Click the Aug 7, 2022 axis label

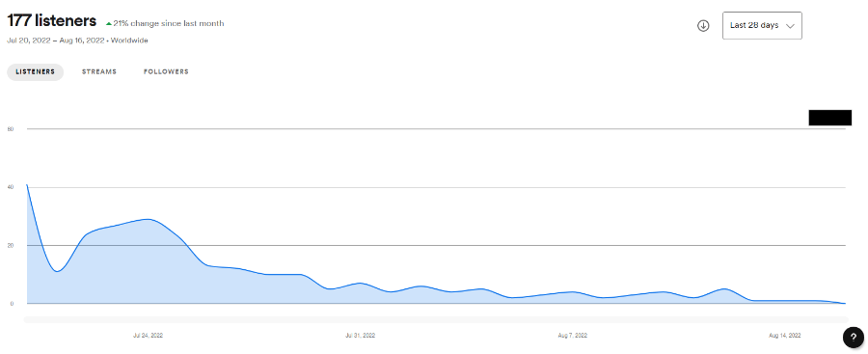click(572, 335)
